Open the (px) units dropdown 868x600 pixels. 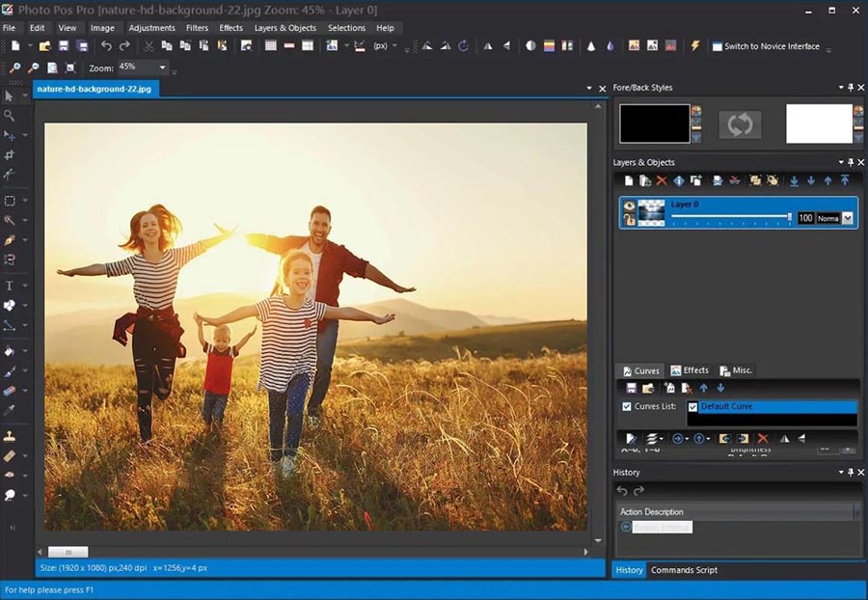(x=394, y=46)
